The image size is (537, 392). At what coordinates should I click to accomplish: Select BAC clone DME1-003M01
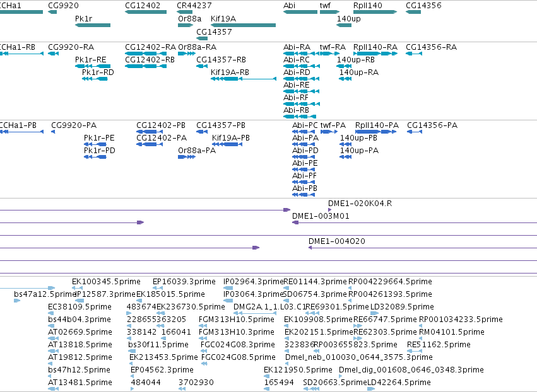coord(415,222)
